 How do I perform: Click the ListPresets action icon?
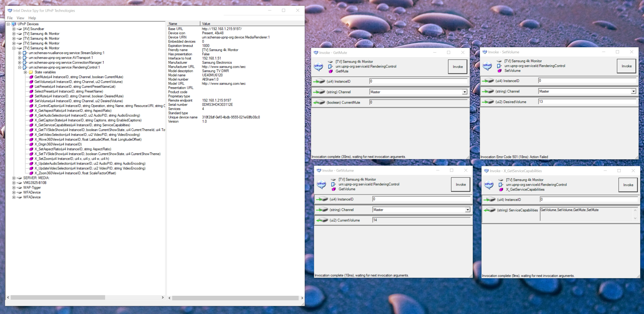tap(31, 87)
